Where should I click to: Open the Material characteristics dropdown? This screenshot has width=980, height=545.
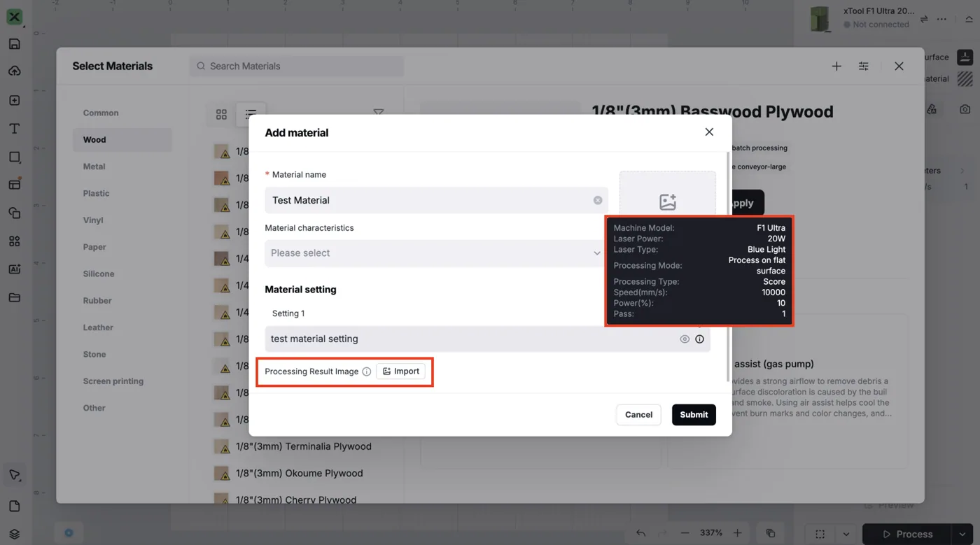(434, 253)
